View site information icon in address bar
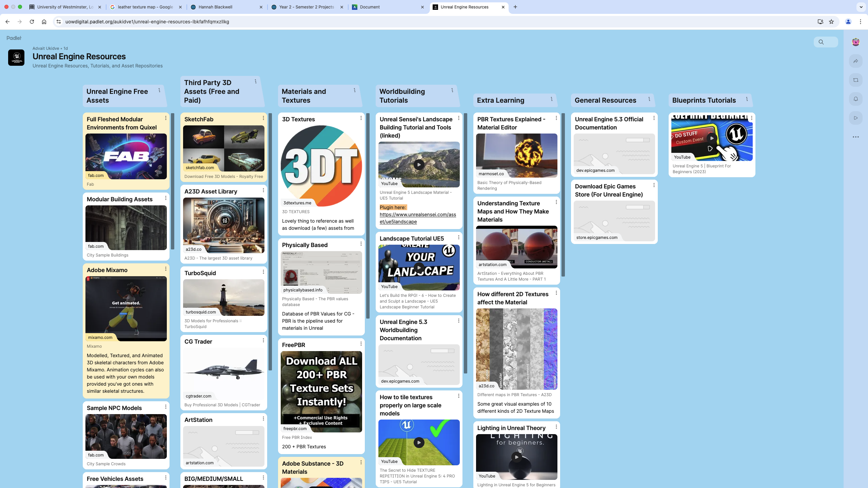 click(59, 22)
